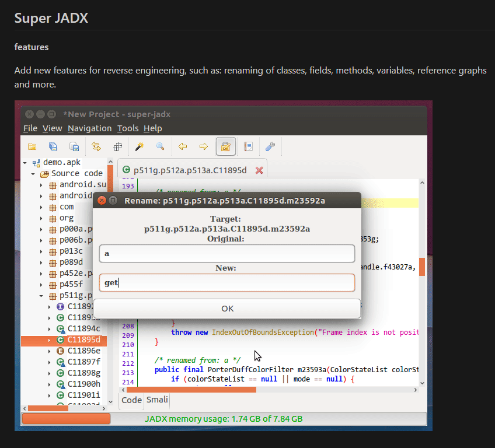
Task: Select class C11894c in tree
Action: point(83,329)
